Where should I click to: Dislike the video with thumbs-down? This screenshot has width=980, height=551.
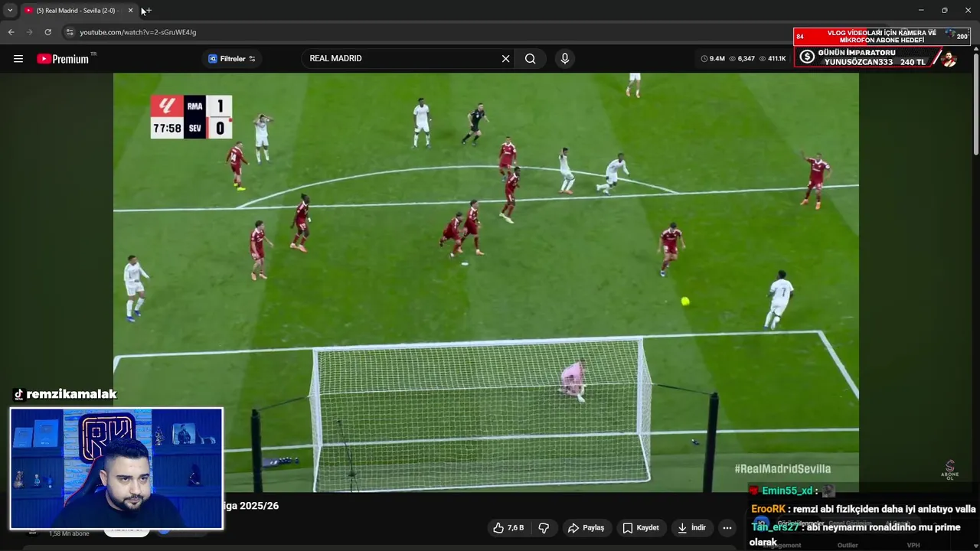(544, 528)
